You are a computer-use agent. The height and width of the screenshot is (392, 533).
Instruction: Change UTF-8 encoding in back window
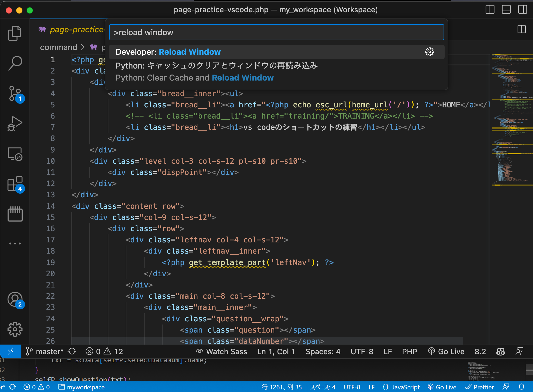pos(352,387)
